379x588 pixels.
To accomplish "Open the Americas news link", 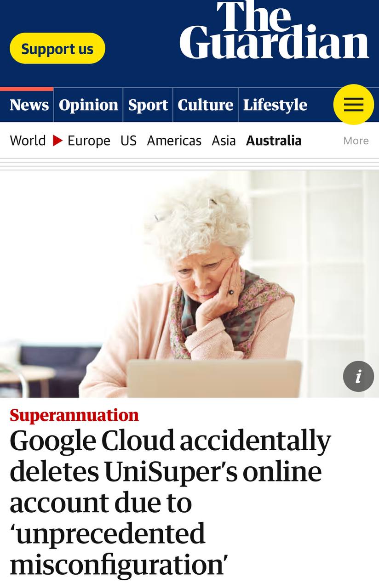I will pyautogui.click(x=174, y=140).
